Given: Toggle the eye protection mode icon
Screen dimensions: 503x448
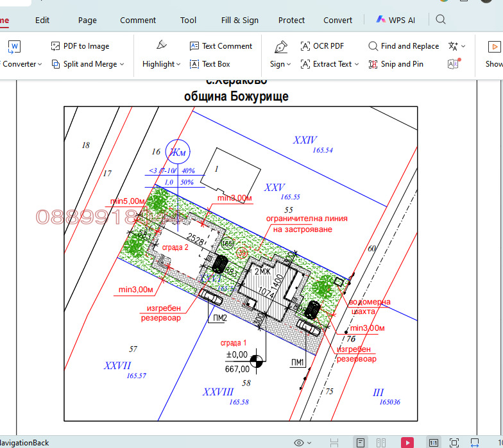Looking at the screenshot, I should 299,443.
